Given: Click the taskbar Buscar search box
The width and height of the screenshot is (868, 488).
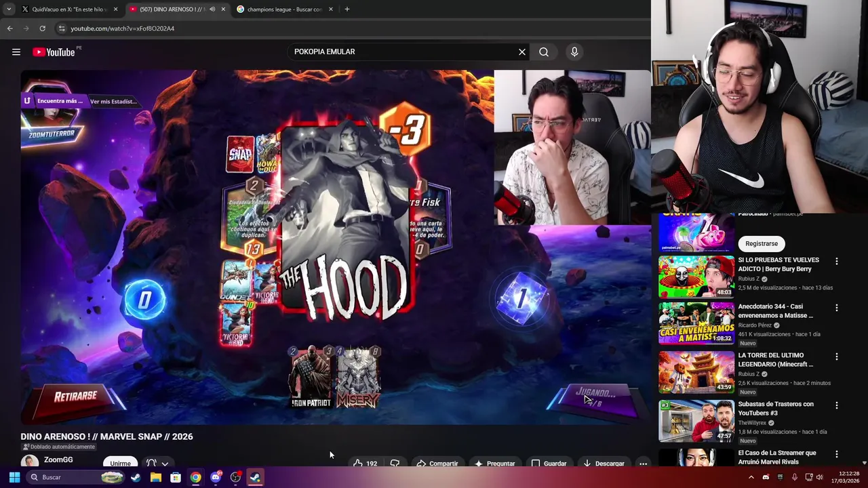Looking at the screenshot, I should [x=75, y=477].
